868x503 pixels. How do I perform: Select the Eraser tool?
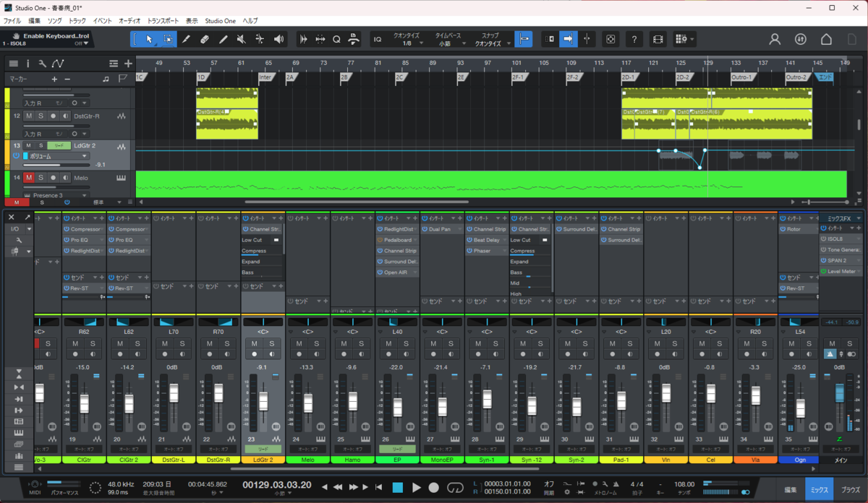204,39
